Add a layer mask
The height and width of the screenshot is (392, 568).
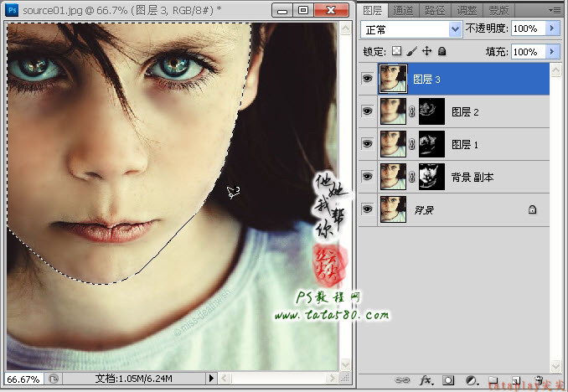coord(448,380)
